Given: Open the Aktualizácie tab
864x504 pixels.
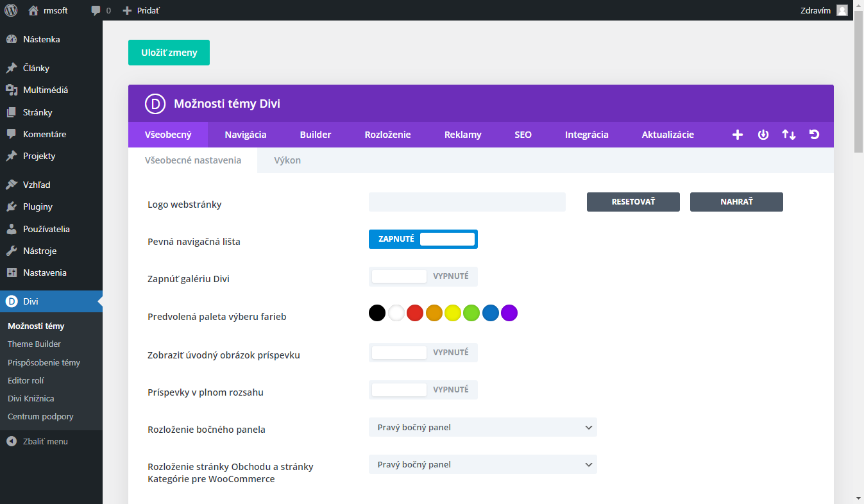Looking at the screenshot, I should (x=668, y=135).
